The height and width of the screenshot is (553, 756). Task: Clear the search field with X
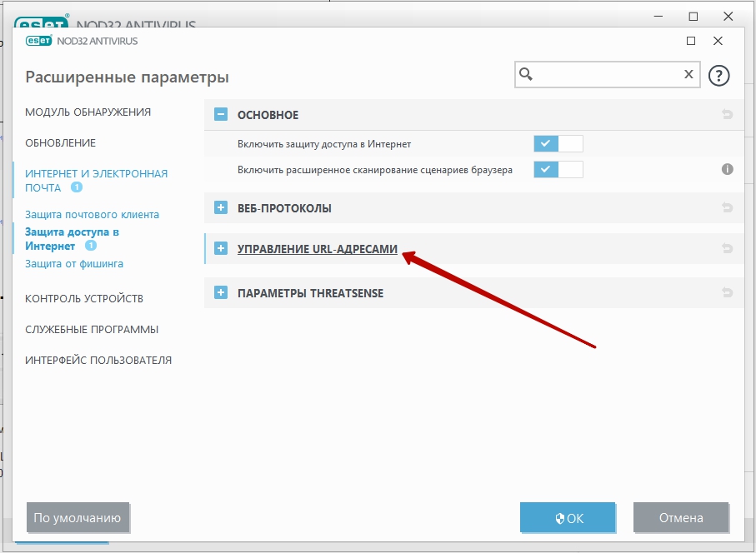coord(688,74)
